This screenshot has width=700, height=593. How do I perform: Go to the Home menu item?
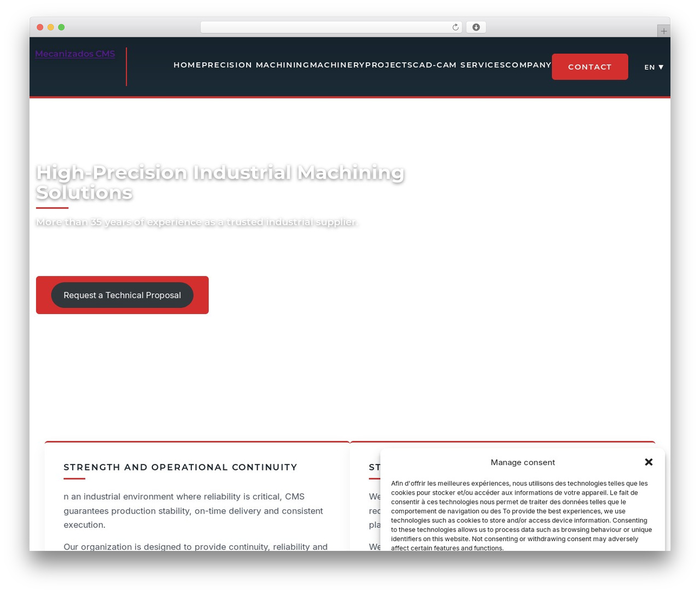pos(188,65)
